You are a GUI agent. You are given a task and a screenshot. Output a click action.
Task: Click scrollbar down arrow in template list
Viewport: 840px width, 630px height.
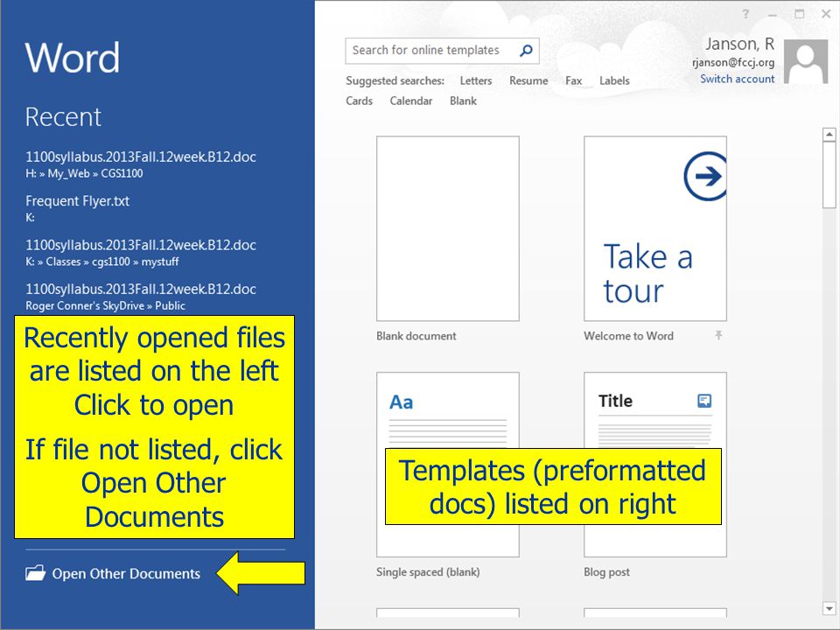pyautogui.click(x=829, y=609)
